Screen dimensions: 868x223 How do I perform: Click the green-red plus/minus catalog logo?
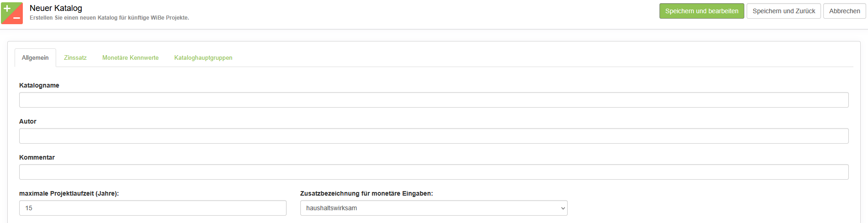click(x=12, y=13)
